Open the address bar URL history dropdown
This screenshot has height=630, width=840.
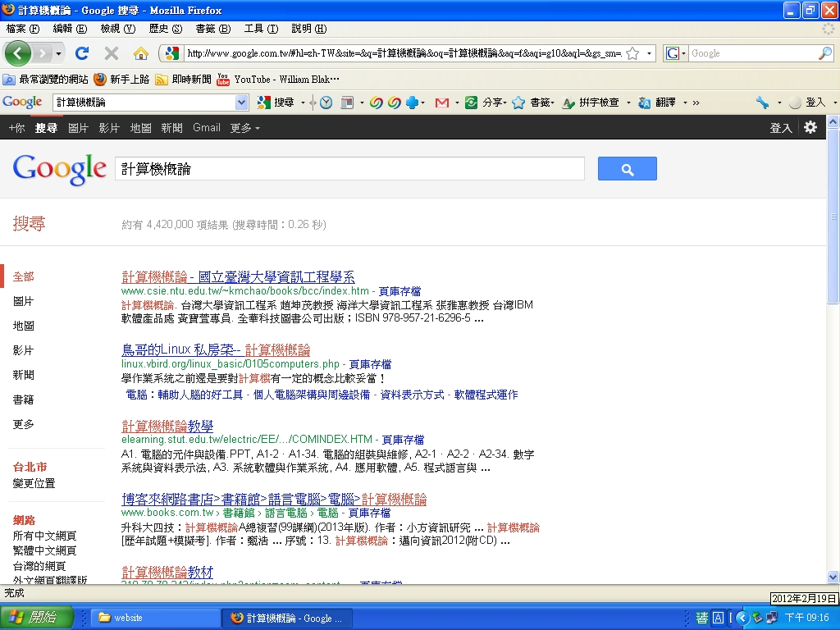650,53
